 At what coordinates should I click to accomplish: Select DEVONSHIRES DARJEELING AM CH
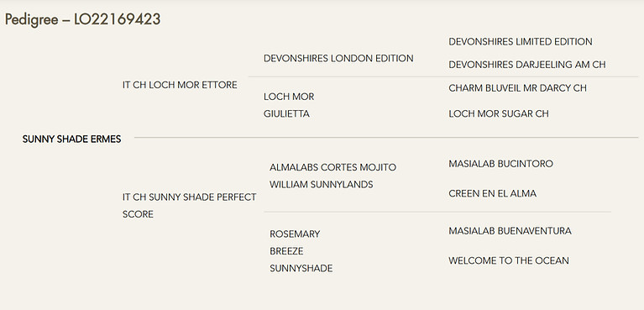pyautogui.click(x=527, y=65)
